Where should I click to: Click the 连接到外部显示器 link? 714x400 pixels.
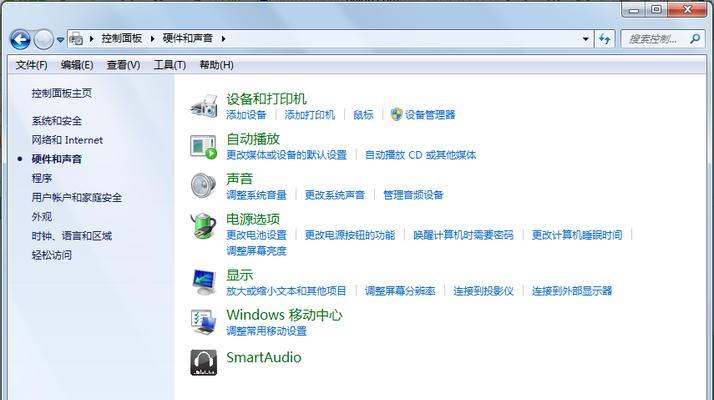[572, 291]
